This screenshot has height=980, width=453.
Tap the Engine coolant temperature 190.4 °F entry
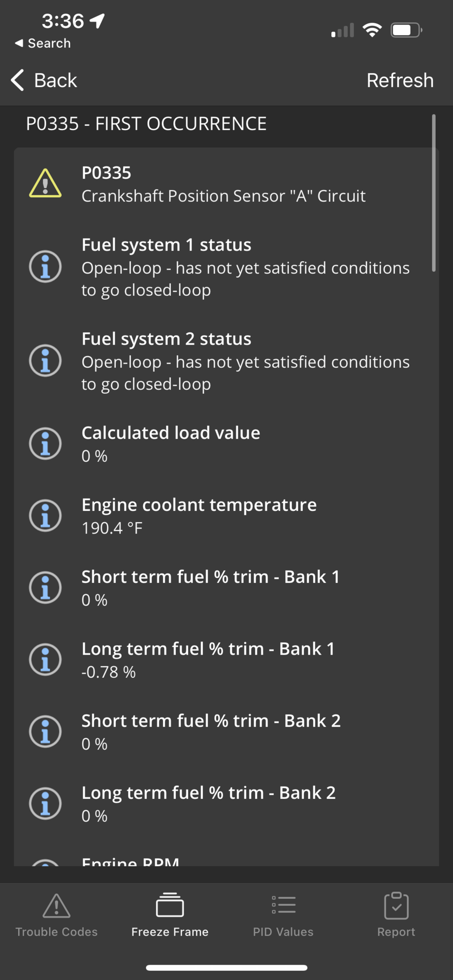click(199, 515)
